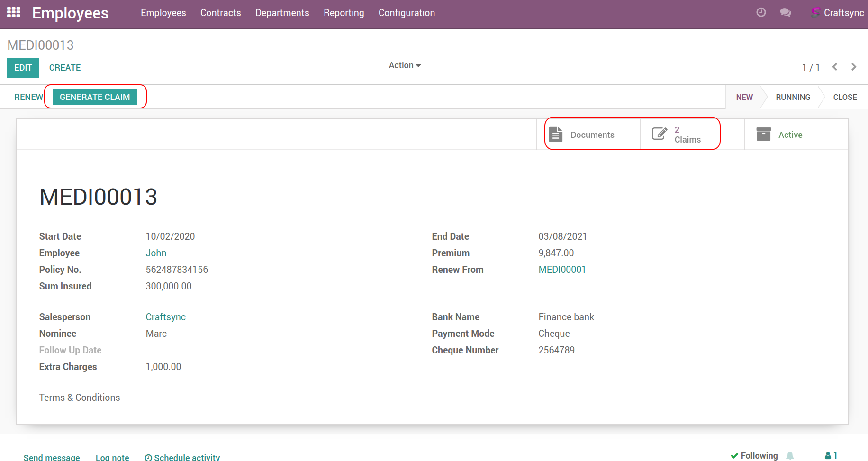Click the Edit button
The height and width of the screenshot is (461, 868).
point(23,67)
